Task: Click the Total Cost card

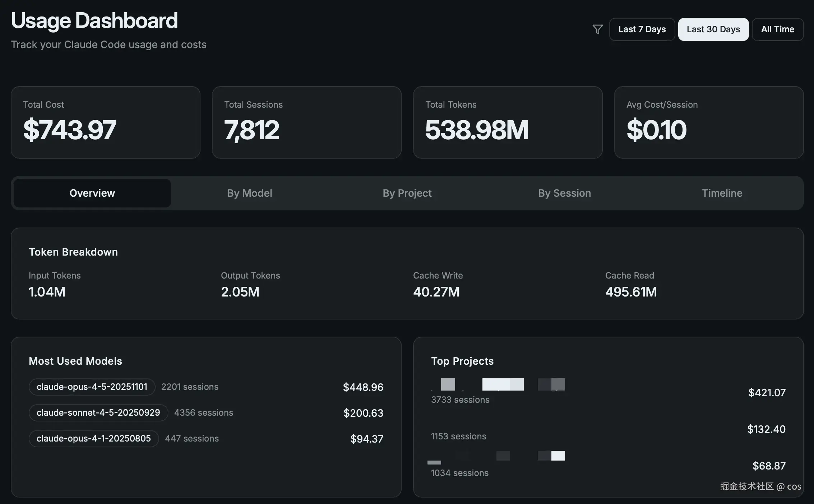Action: [105, 122]
